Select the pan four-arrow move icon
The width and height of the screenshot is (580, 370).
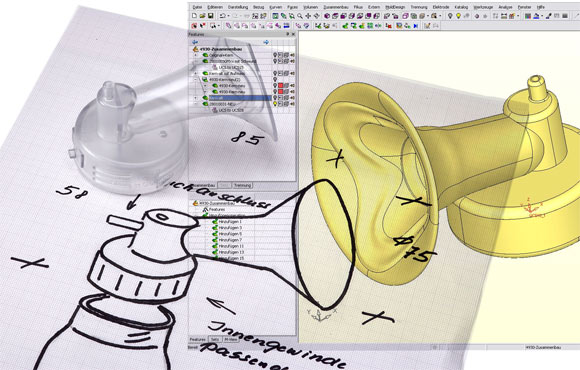click(308, 16)
